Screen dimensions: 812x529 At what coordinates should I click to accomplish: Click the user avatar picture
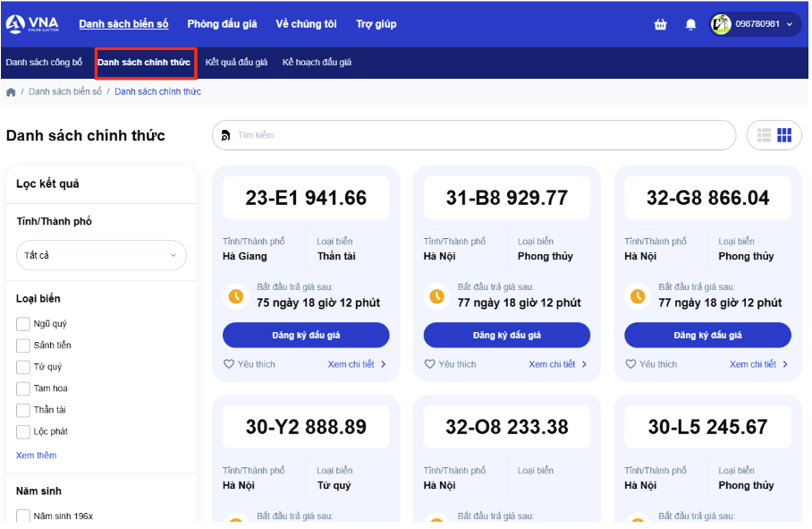721,24
